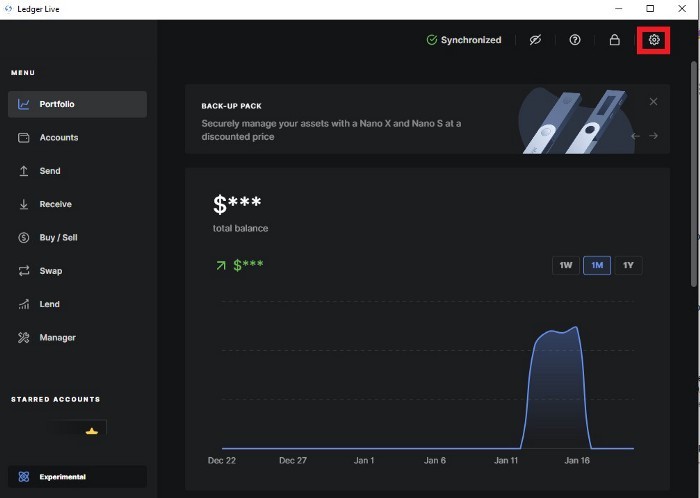Go to Accounts in the sidebar

(77, 137)
